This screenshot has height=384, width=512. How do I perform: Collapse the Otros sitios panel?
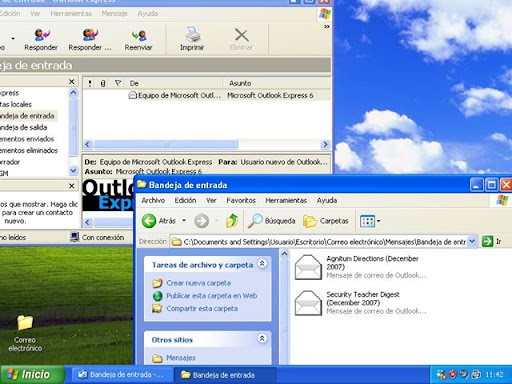tap(262, 339)
